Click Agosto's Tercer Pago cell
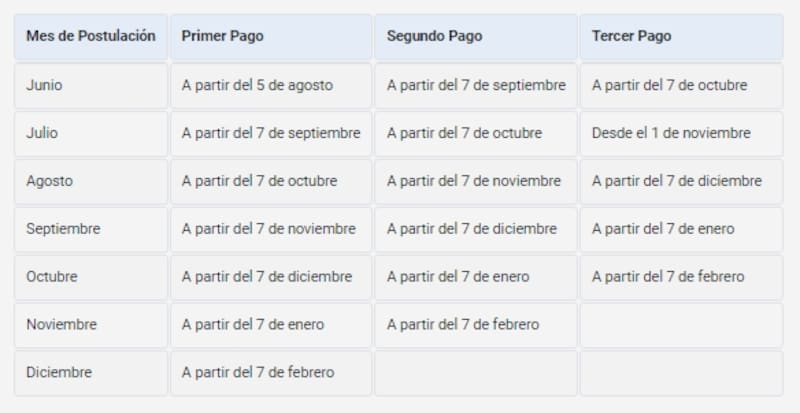Image resolution: width=800 pixels, height=413 pixels. point(676,181)
